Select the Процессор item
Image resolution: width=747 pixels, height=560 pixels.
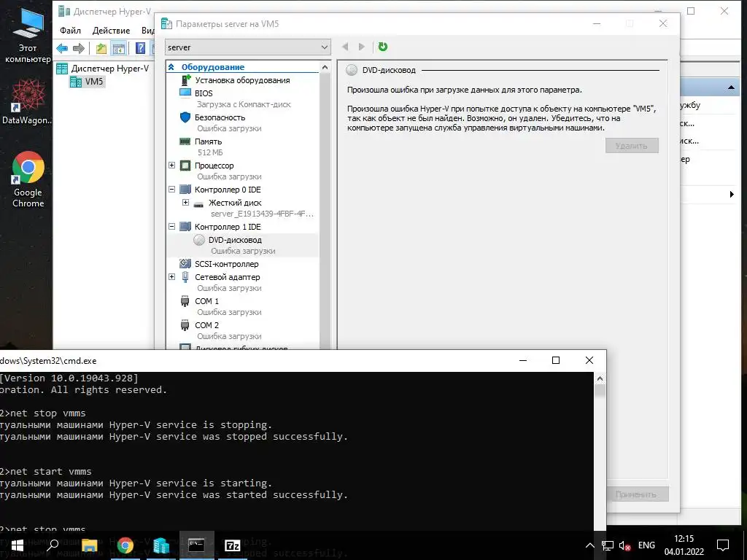214,166
